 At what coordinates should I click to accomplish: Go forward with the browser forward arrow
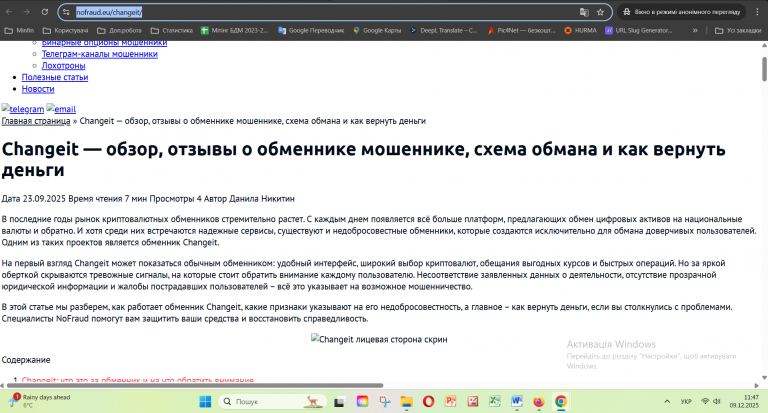pos(27,12)
